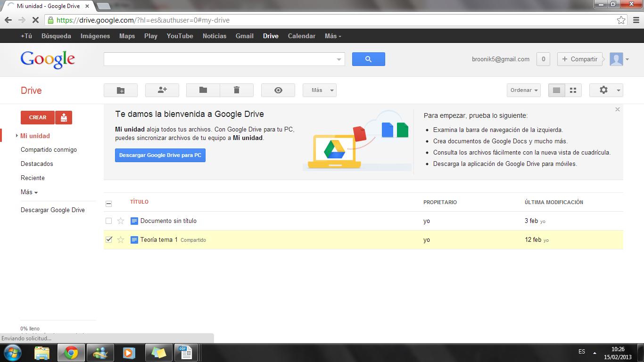
Task: Open the Teoría tema 1 file
Action: (x=159, y=239)
